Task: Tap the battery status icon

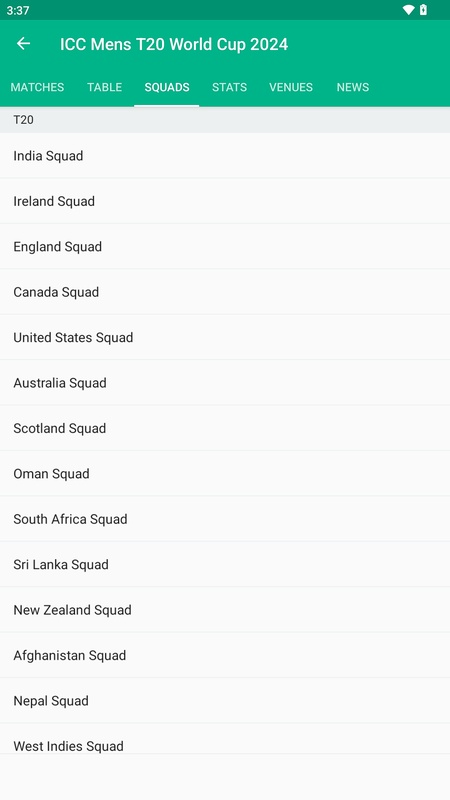Action: pyautogui.click(x=423, y=10)
